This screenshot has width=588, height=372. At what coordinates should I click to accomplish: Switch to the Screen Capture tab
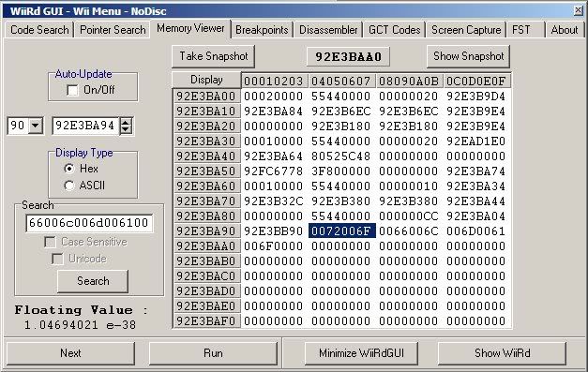coord(466,30)
